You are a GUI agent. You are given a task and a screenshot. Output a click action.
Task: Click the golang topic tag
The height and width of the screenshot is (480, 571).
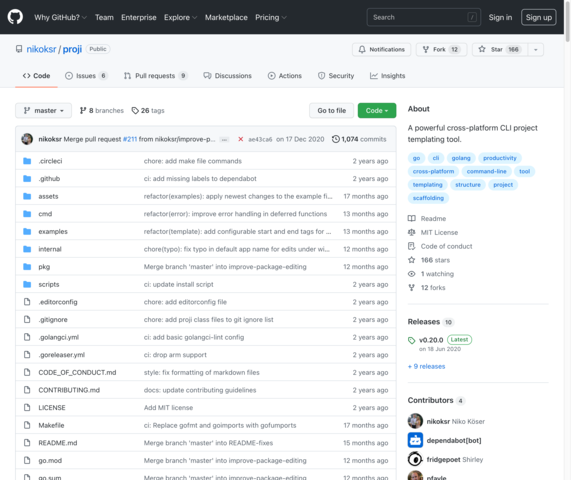461,158
